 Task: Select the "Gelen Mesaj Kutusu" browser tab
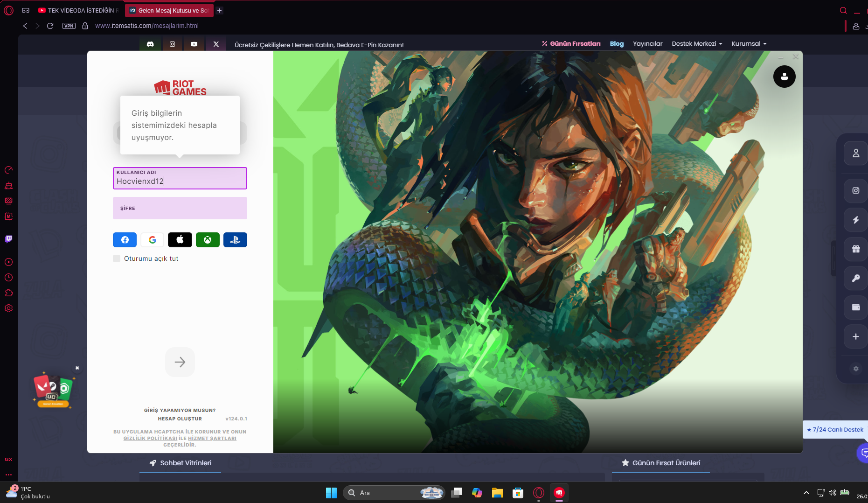tap(169, 10)
